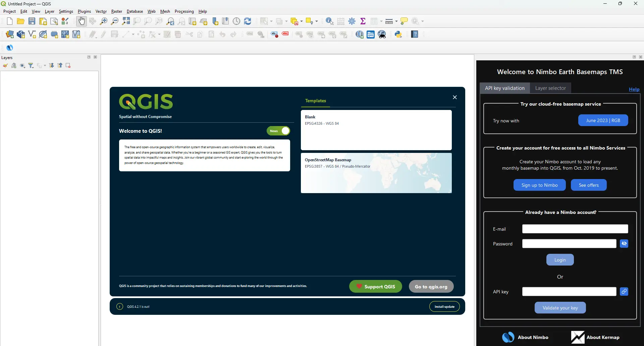Click into the API key input field
Image resolution: width=644 pixels, height=346 pixels.
(569, 292)
